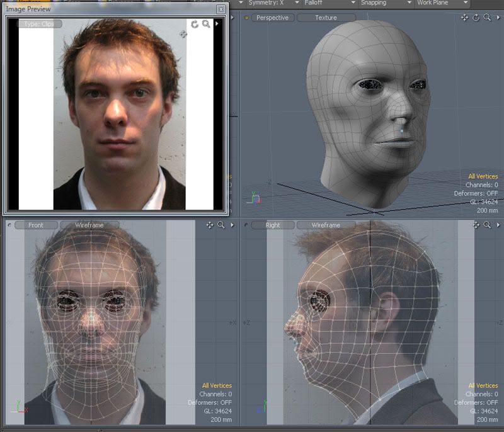Click the pan icon in the Right viewport
The width and height of the screenshot is (504, 432).
pos(476,225)
